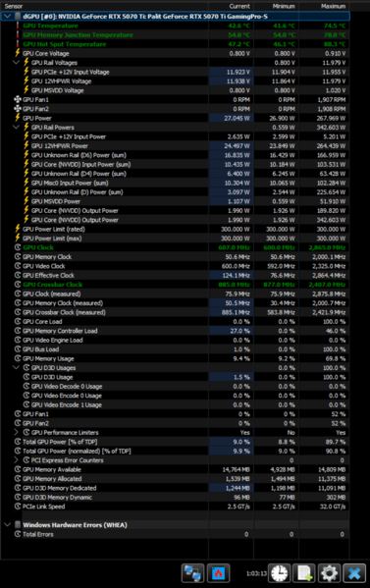The width and height of the screenshot is (370, 588).
Task: Click the GPU Power lightning icon
Action: 18,118
